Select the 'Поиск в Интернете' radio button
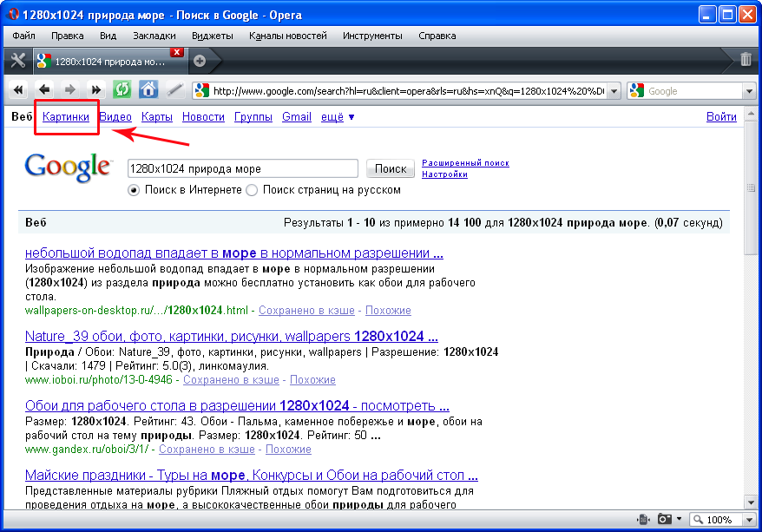The image size is (762, 532). [133, 190]
